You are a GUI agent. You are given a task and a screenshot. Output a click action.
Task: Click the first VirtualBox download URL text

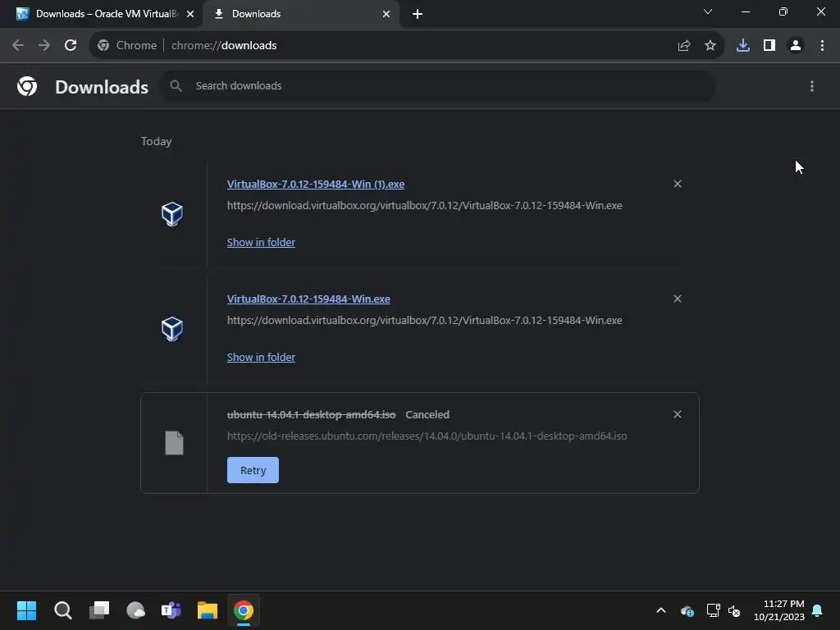click(x=424, y=205)
